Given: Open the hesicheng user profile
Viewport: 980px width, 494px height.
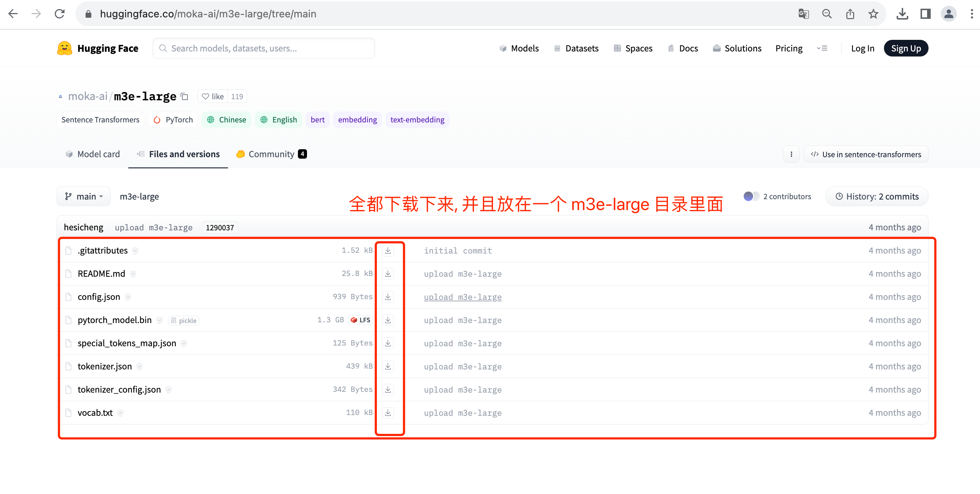Looking at the screenshot, I should 84,227.
